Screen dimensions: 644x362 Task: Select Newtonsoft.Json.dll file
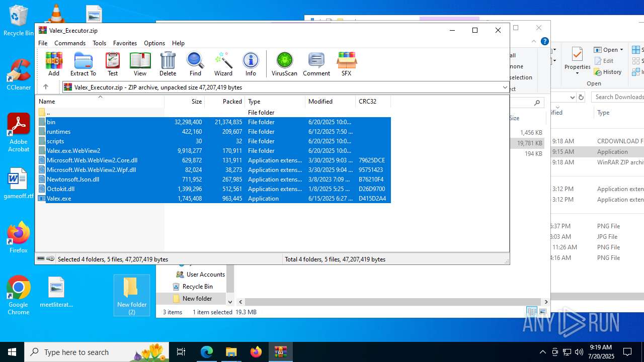coord(214,179)
